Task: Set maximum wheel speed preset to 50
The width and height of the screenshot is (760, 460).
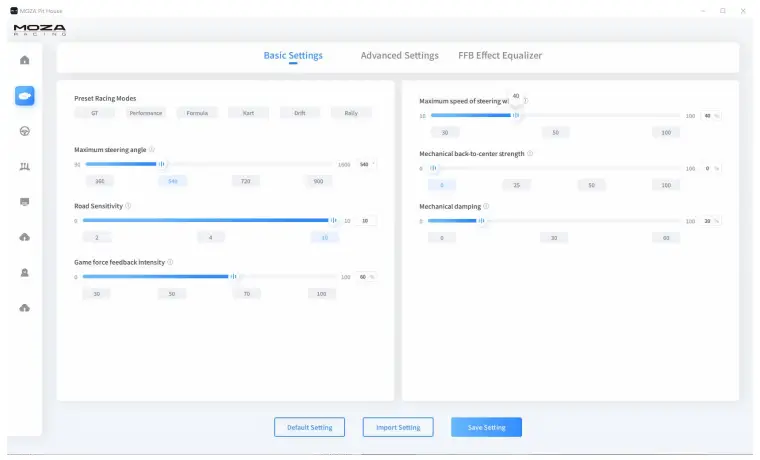Action: 555,132
